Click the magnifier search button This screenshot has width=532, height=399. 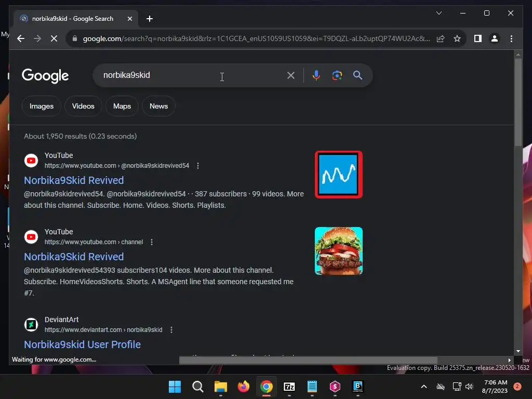357,75
